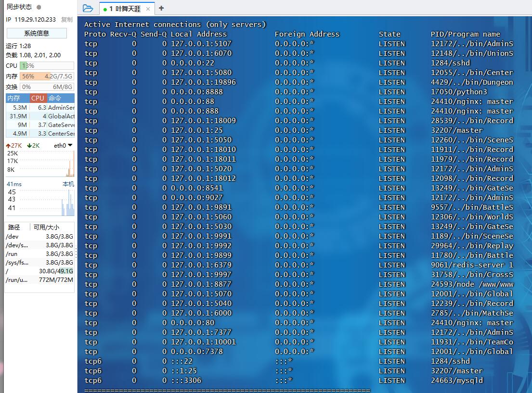
Task: Select the root / disk row 30.8G/49.1G
Action: point(39,271)
